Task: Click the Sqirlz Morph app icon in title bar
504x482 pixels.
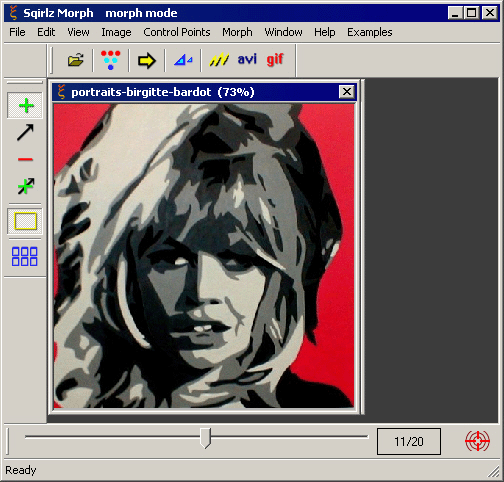Action: (x=13, y=13)
